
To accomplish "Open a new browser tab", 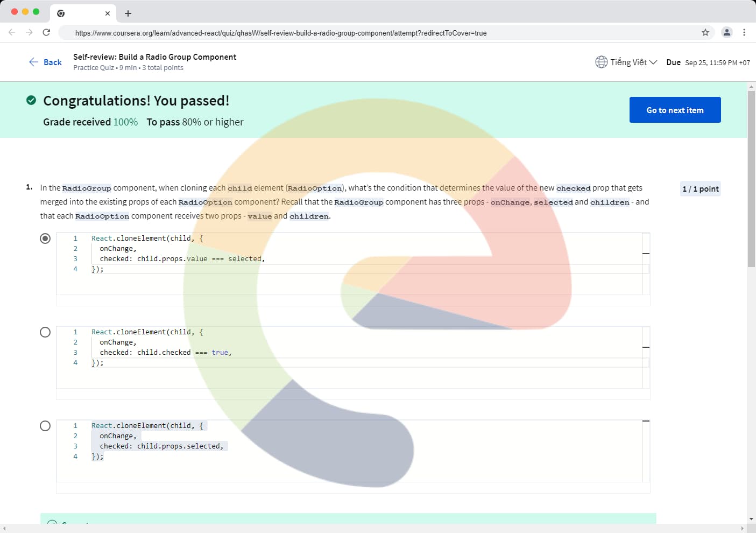I will pos(128,13).
